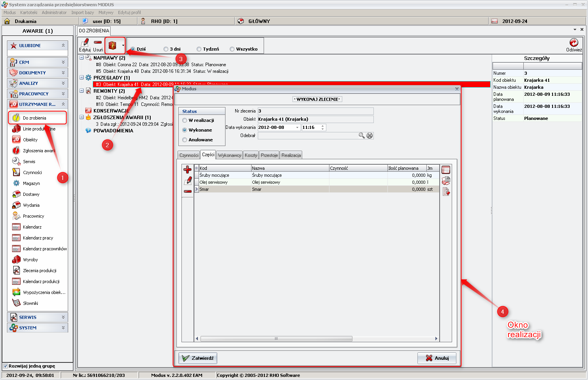Switch to the Koszty tab
The width and height of the screenshot is (588, 380).
(251, 155)
